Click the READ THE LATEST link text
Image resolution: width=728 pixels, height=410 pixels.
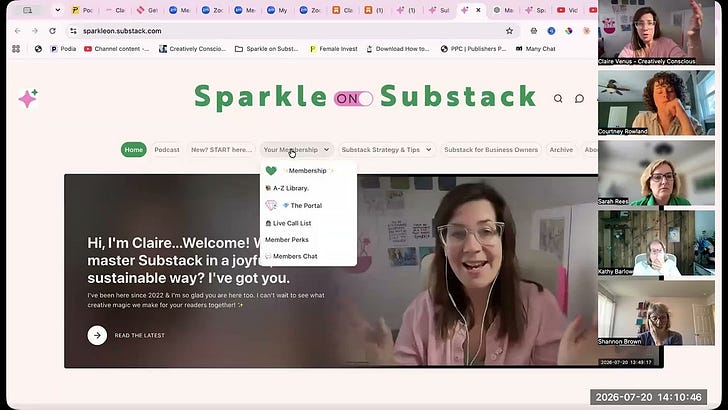tap(140, 335)
